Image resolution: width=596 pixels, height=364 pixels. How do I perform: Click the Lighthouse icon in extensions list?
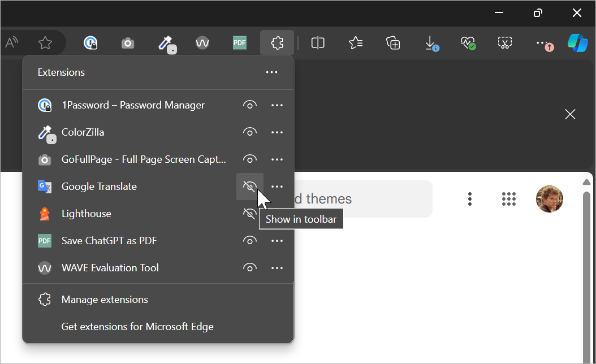click(x=45, y=214)
